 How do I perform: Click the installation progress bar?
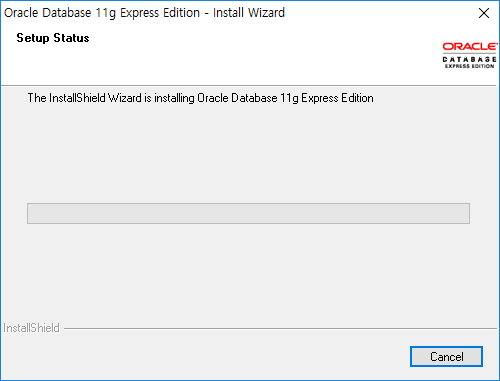click(x=248, y=213)
